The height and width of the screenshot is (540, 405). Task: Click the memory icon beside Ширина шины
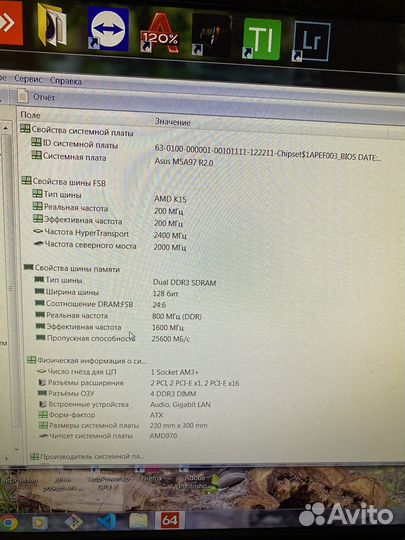39,292
